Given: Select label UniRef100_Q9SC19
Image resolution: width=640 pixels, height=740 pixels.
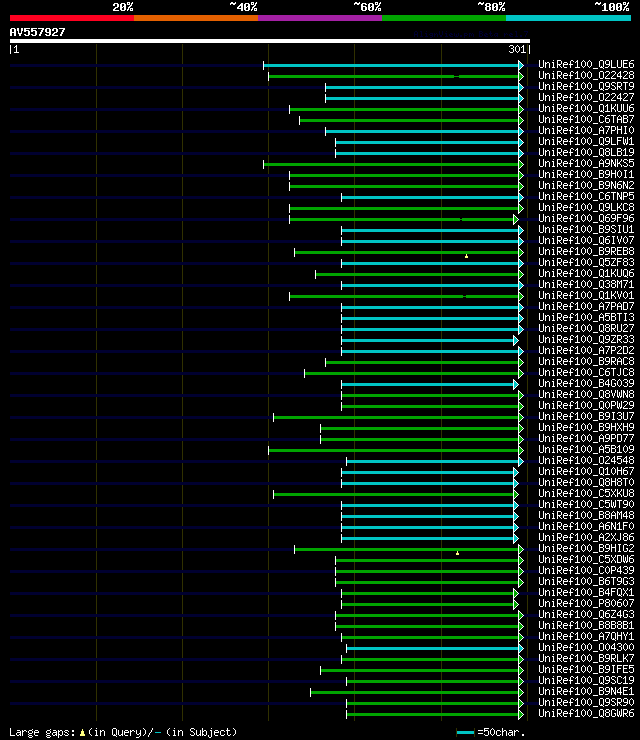Looking at the screenshot, I should 586,681.
